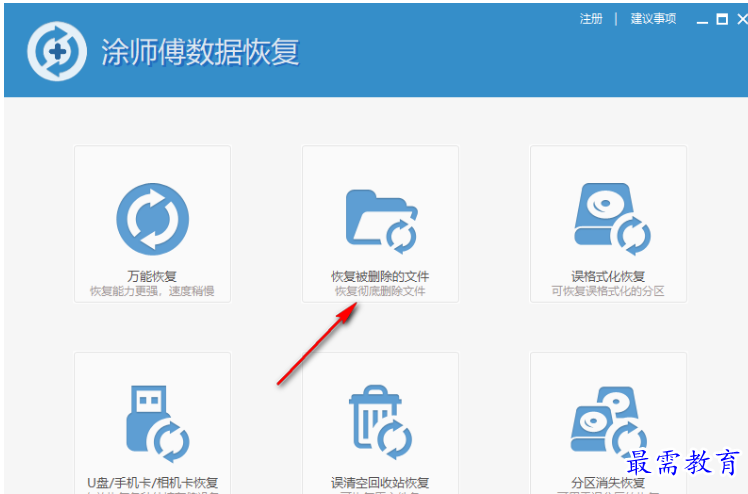Open the 建议事项 link
Image resolution: width=748 pixels, height=494 pixels.
(653, 19)
